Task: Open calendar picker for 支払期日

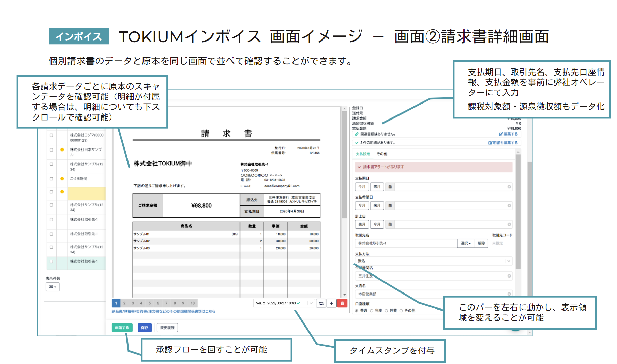Action: [390, 187]
